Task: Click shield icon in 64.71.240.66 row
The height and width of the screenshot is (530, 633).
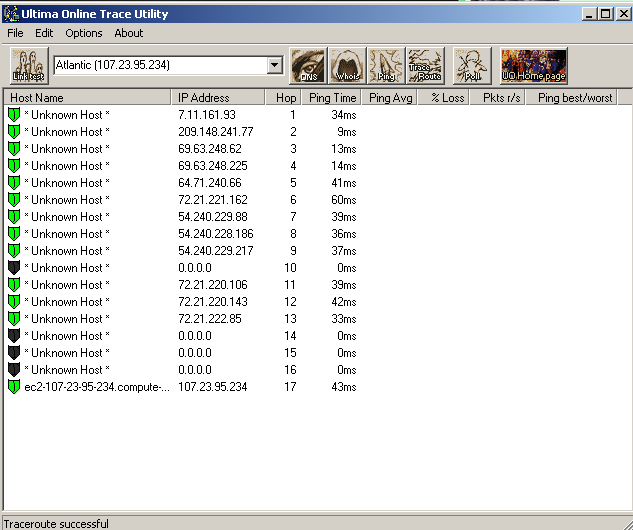Action: click(14, 182)
